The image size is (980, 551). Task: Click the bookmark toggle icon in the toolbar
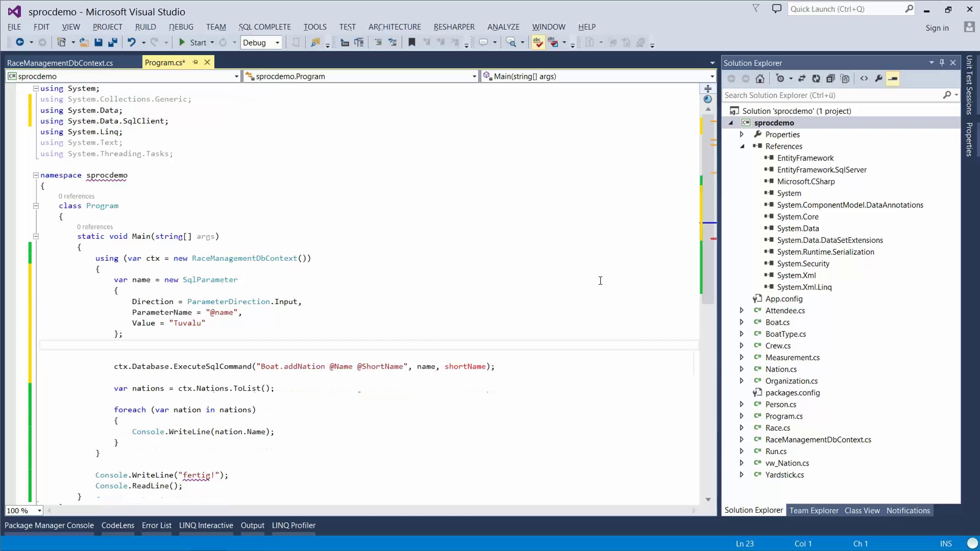412,42
